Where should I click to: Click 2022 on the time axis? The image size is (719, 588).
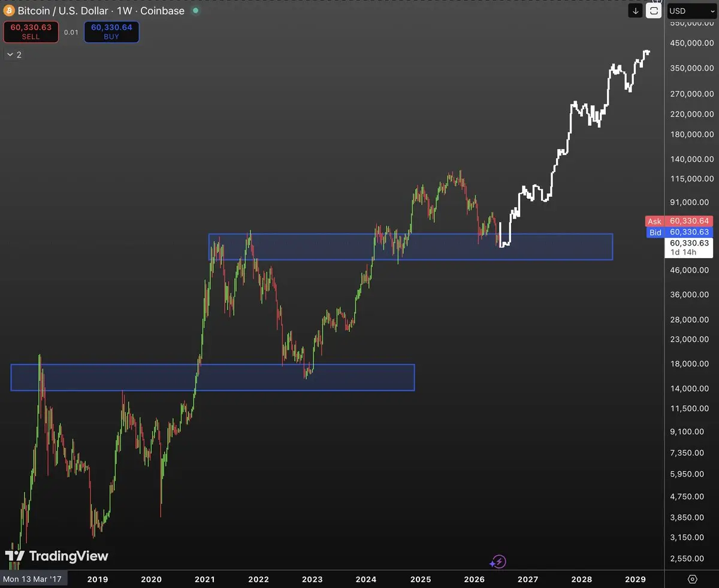(258, 579)
